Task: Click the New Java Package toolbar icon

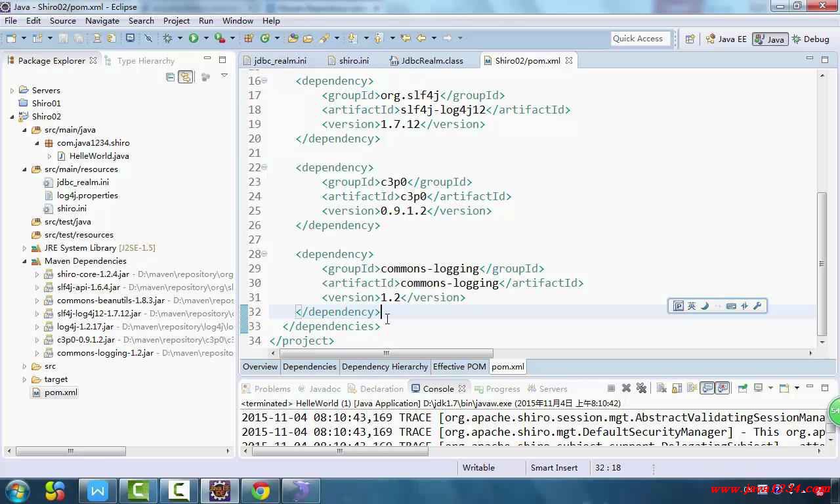Action: 248,39
